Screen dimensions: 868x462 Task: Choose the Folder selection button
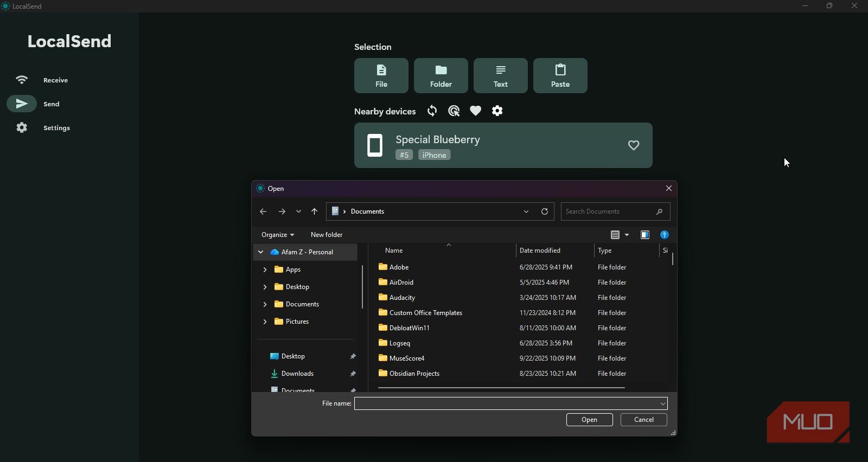[x=441, y=75]
